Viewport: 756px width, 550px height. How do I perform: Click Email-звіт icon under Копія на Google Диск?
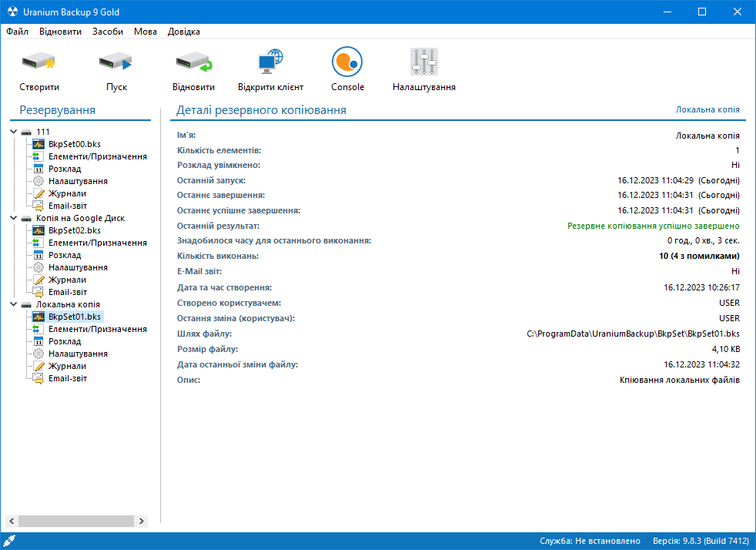pyautogui.click(x=38, y=292)
